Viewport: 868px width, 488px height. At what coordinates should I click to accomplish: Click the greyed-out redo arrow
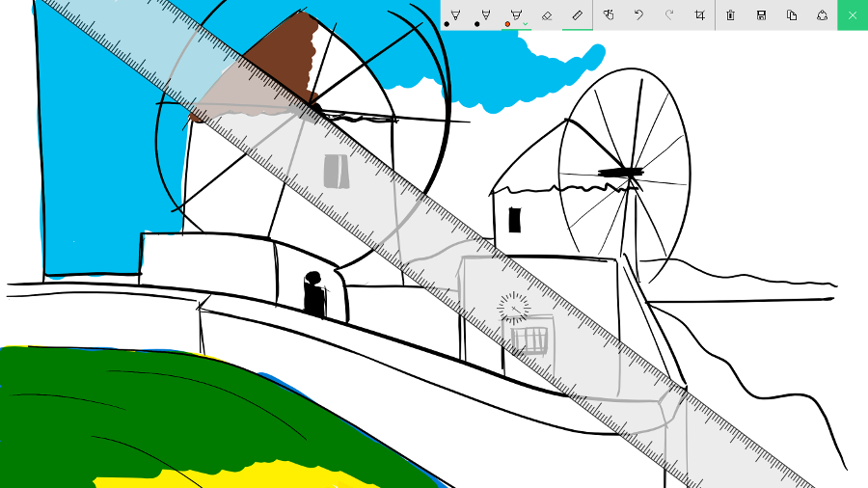(669, 15)
